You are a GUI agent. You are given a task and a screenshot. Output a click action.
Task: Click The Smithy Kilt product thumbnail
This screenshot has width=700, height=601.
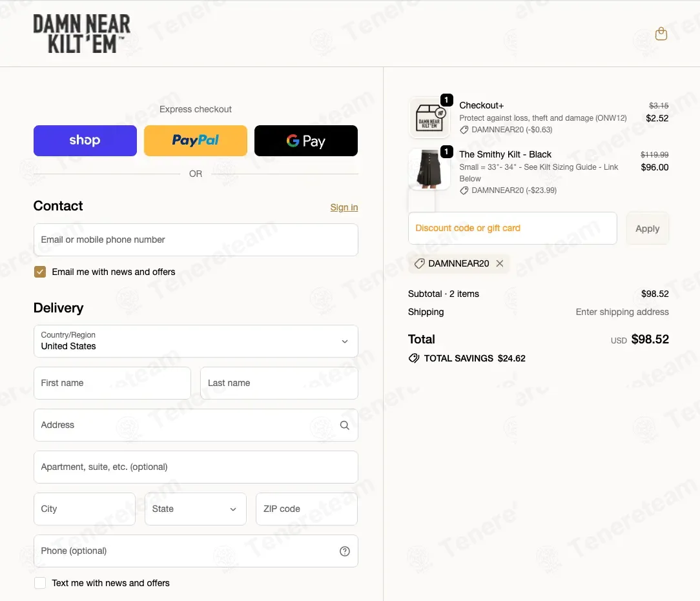pyautogui.click(x=429, y=169)
